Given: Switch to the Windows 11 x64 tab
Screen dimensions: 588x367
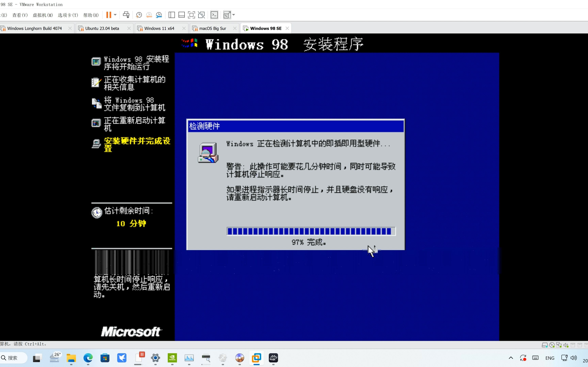Looking at the screenshot, I should click(159, 28).
